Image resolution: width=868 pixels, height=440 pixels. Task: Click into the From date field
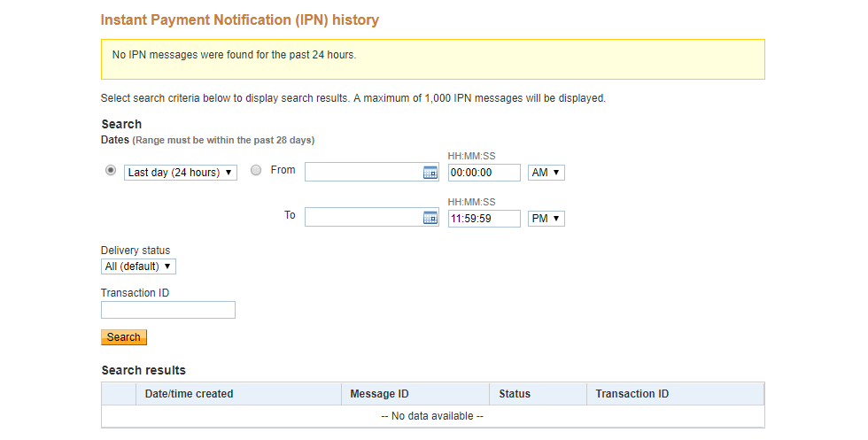tap(363, 173)
